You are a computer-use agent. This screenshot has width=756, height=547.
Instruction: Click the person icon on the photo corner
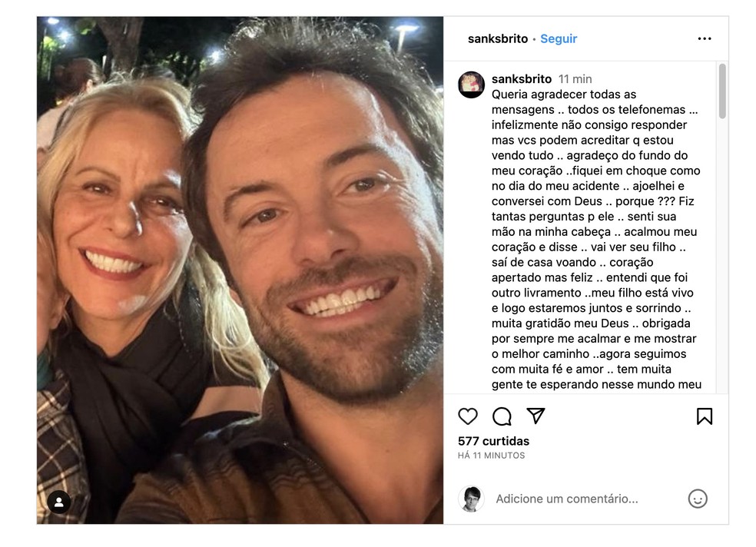[x=60, y=503]
